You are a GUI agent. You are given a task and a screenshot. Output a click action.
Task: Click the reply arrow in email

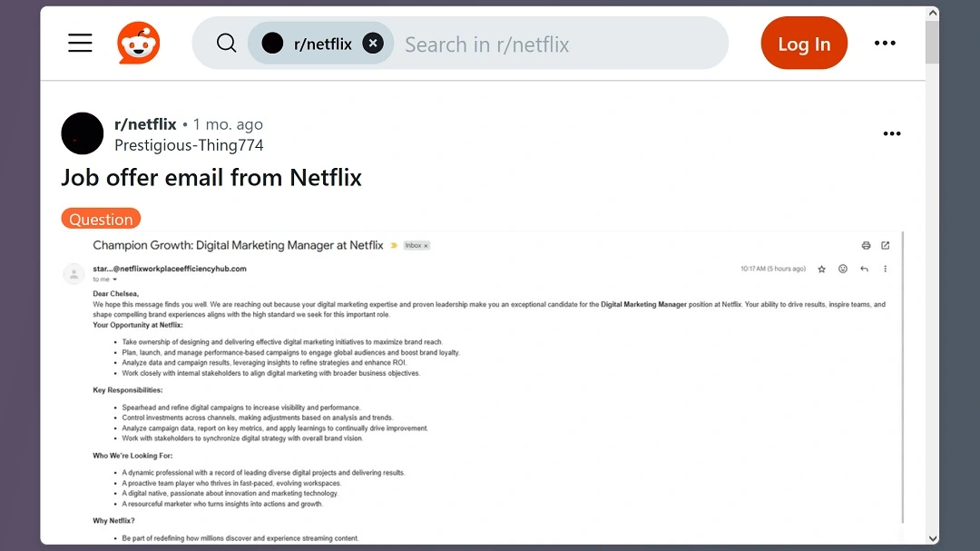(x=865, y=269)
